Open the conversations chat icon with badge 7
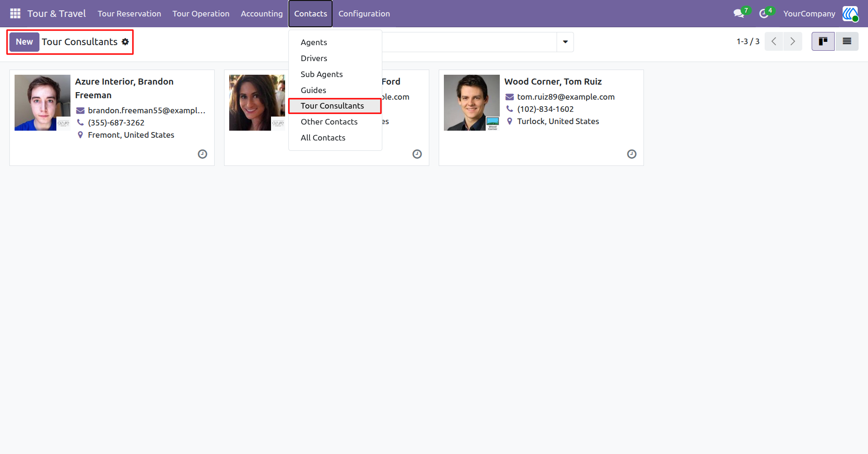The height and width of the screenshot is (454, 868). click(739, 14)
